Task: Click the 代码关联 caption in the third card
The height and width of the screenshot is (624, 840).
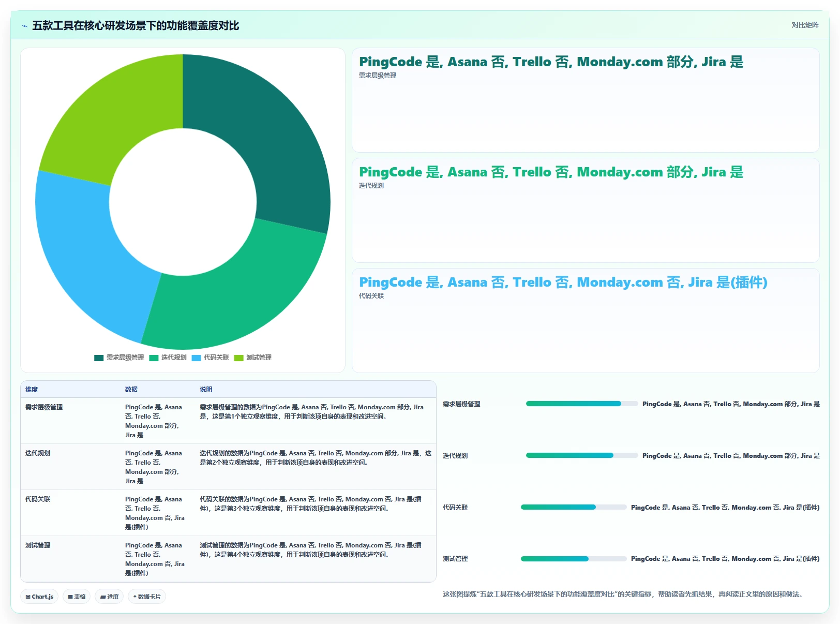Action: click(371, 296)
